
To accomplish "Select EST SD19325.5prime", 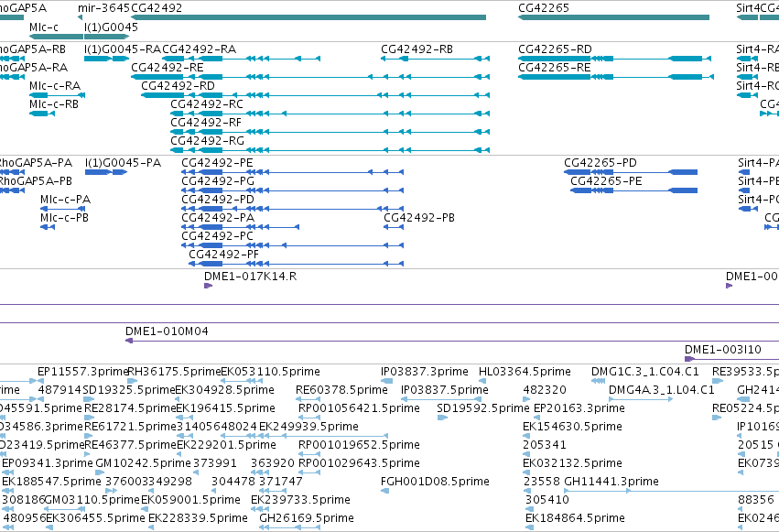I will tap(129, 390).
